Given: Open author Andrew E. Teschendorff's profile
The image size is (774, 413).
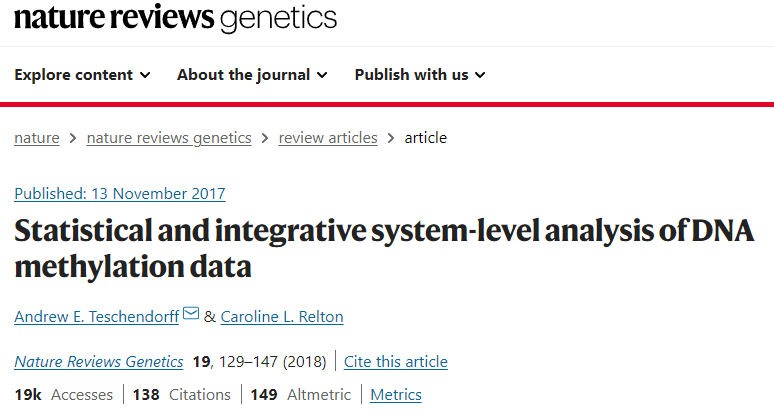Looking at the screenshot, I should pyautogui.click(x=97, y=317).
